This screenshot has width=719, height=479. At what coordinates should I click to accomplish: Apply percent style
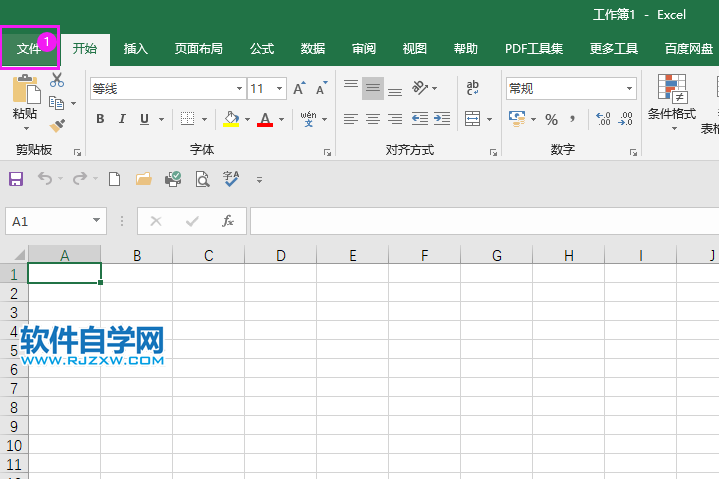click(x=552, y=120)
